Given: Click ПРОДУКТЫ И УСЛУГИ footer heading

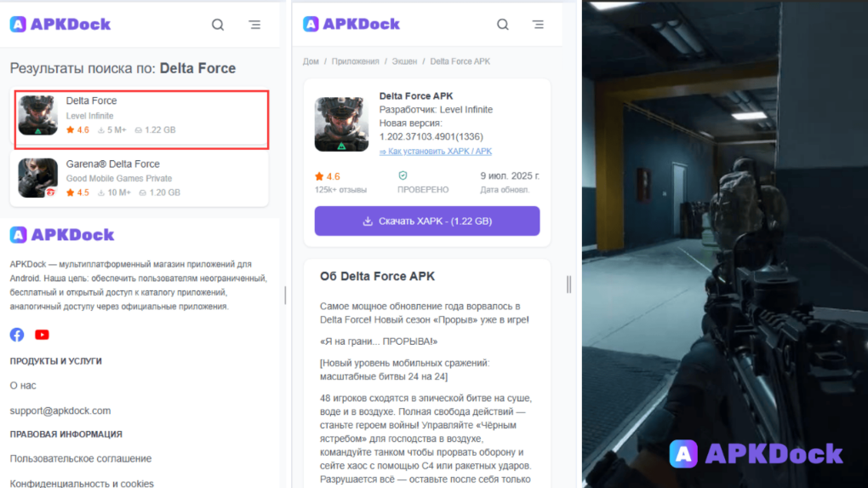Looking at the screenshot, I should click(x=56, y=361).
